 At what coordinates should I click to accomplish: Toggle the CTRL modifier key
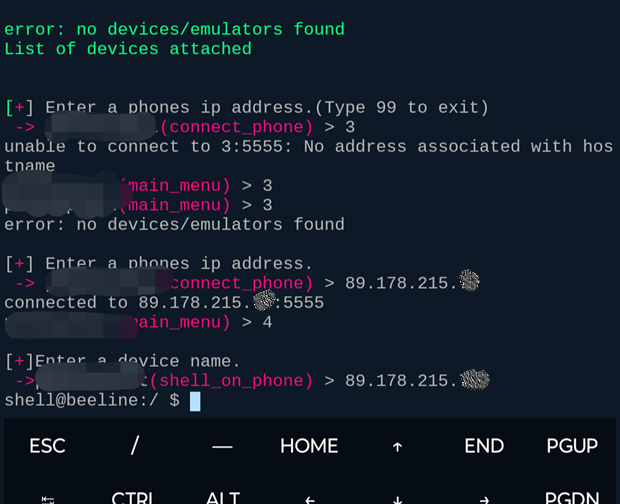[x=133, y=497]
